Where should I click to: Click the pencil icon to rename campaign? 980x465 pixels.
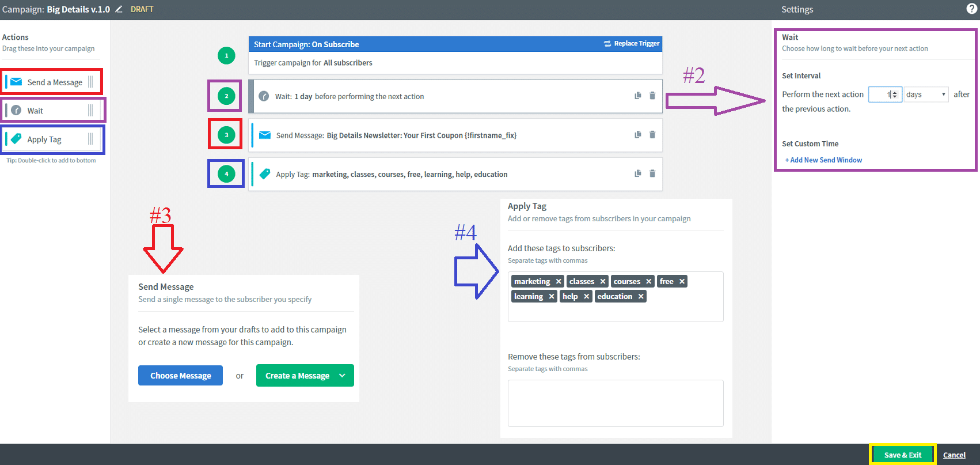click(119, 9)
